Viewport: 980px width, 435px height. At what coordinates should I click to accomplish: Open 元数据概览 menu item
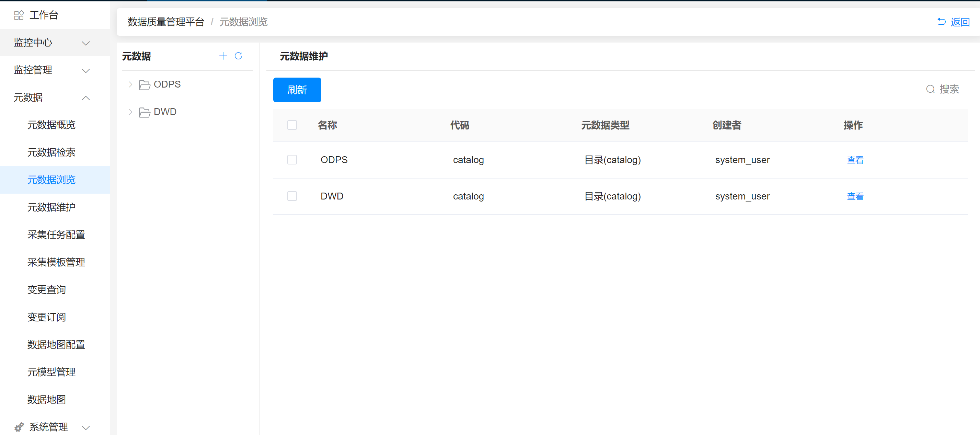click(55, 125)
